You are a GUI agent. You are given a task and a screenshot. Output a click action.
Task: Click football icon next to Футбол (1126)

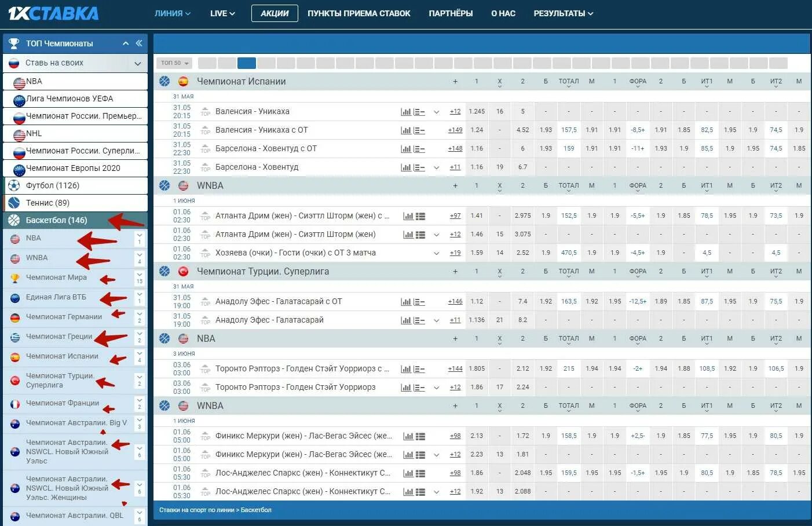coord(14,185)
